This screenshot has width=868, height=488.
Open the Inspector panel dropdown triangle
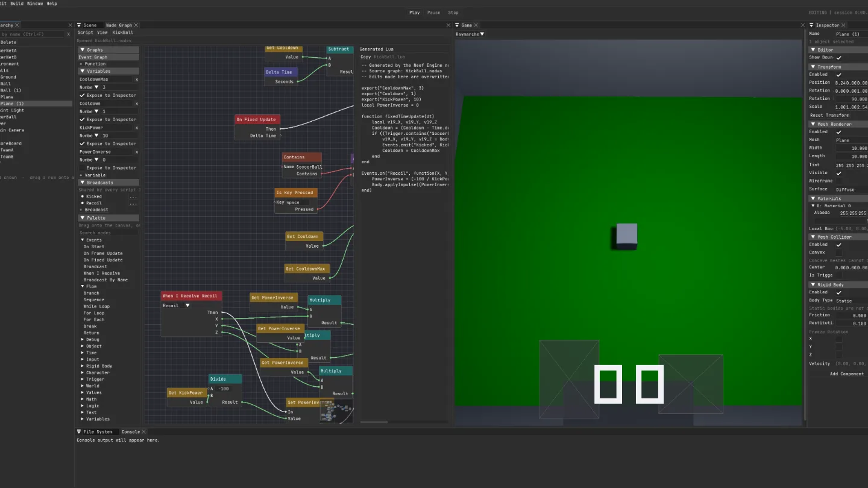[812, 25]
